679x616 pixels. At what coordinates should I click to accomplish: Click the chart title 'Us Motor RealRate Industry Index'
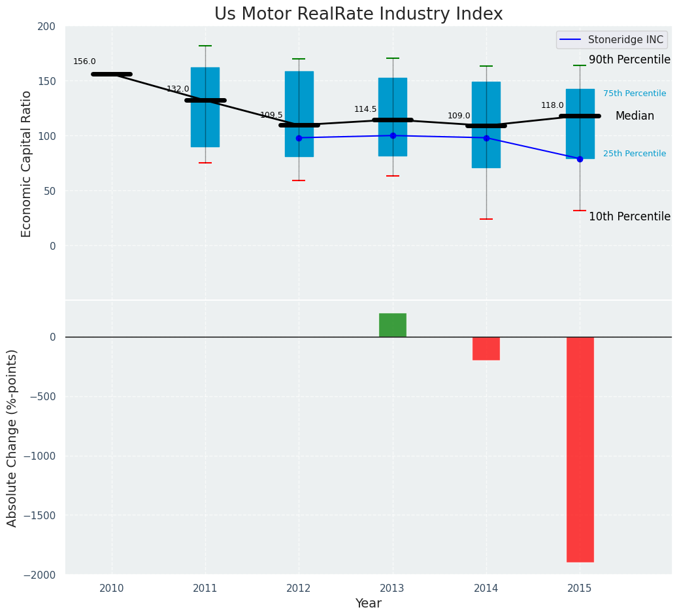pos(359,14)
